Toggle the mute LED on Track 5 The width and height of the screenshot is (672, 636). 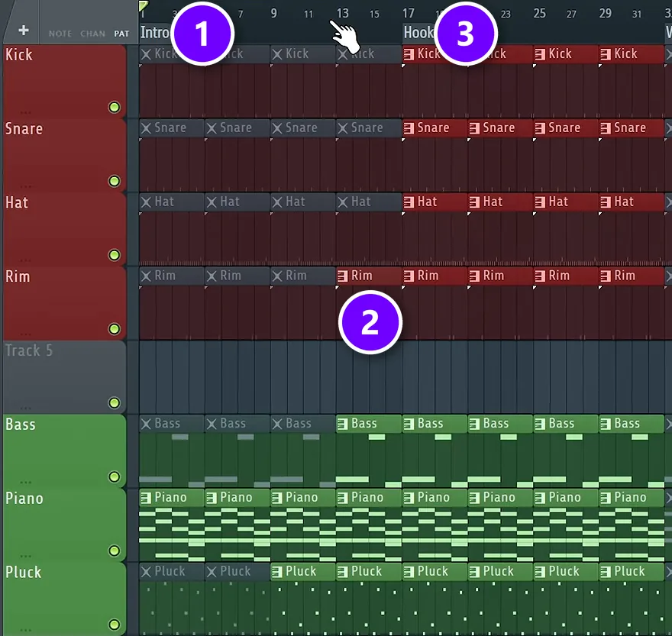click(114, 403)
